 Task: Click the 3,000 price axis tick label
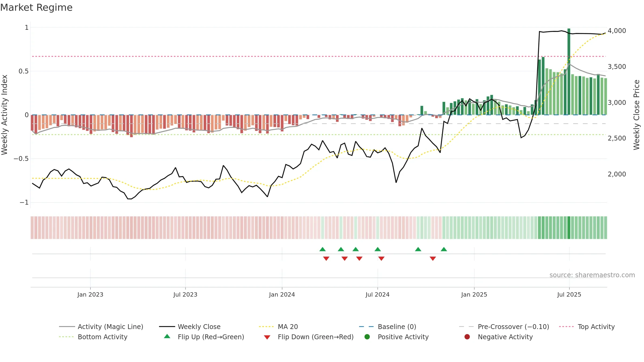pyautogui.click(x=617, y=103)
